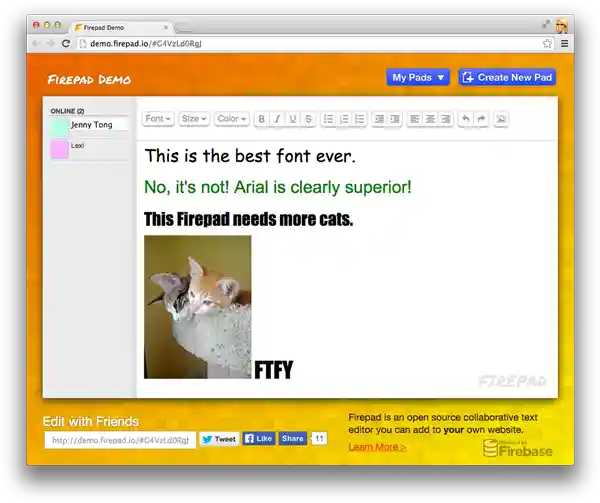600x503 pixels.
Task: Open the Chrome hamburger menu
Action: (564, 44)
